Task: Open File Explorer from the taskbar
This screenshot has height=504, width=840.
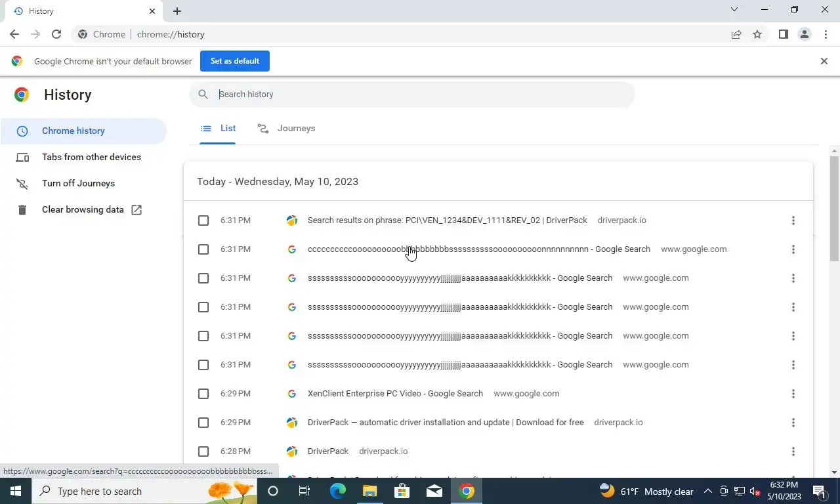Action: [x=370, y=491]
